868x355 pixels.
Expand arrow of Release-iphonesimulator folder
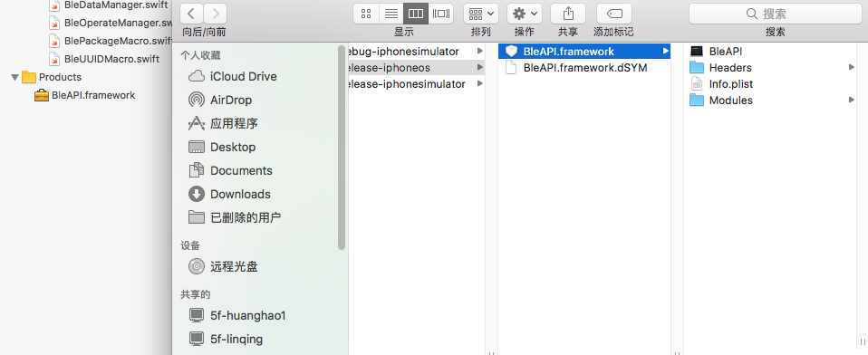pyautogui.click(x=480, y=84)
